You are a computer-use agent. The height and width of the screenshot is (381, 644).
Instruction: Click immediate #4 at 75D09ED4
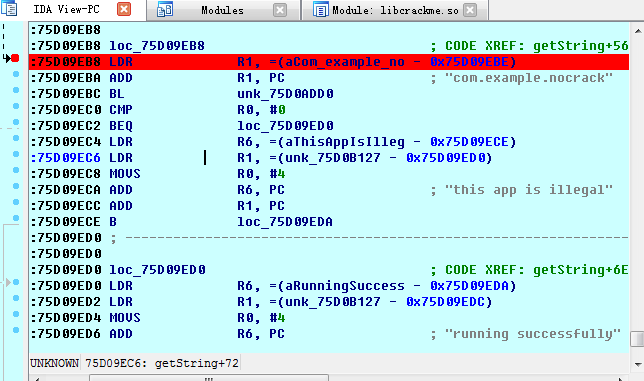pos(277,318)
